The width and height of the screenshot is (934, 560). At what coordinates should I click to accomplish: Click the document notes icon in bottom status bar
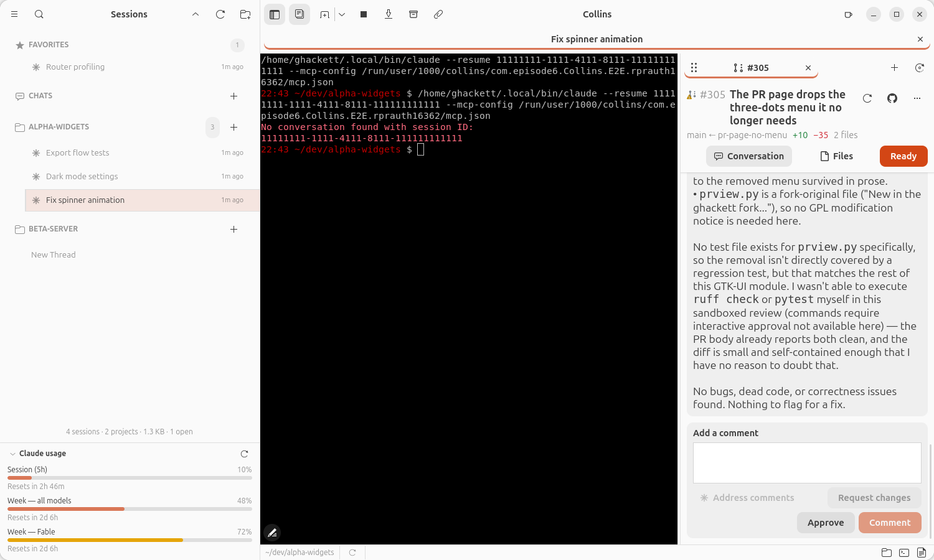pos(922,553)
